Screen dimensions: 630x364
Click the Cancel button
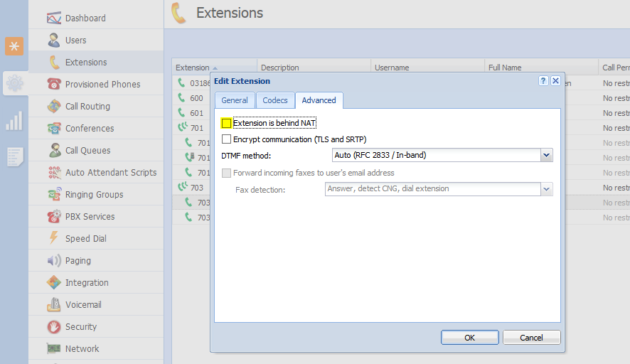[x=531, y=338]
